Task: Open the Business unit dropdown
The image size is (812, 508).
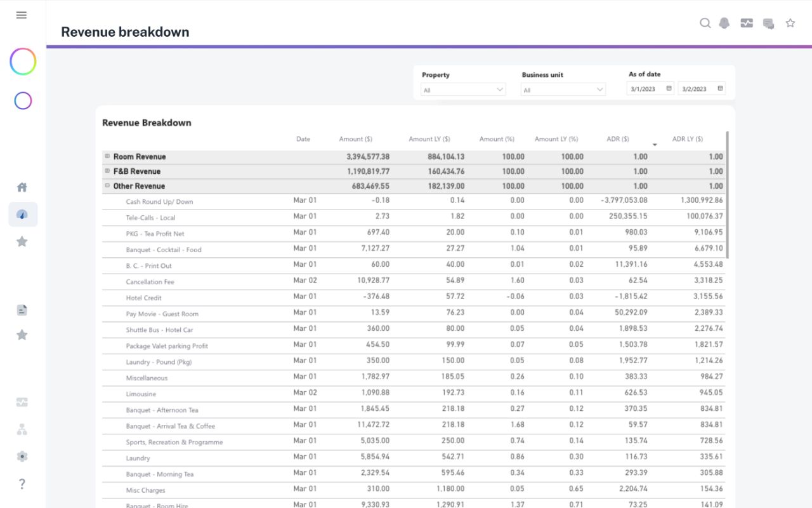Action: click(x=563, y=90)
